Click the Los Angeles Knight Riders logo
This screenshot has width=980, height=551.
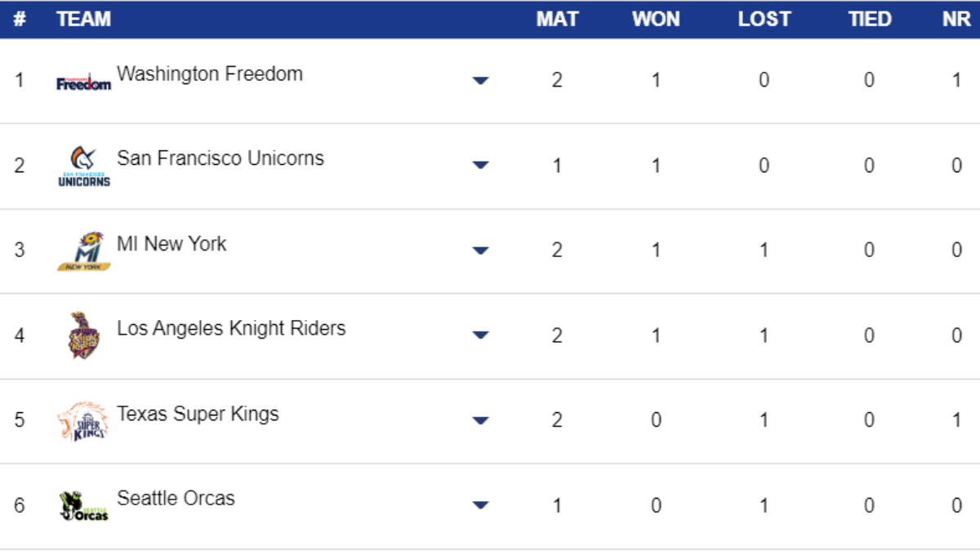83,335
